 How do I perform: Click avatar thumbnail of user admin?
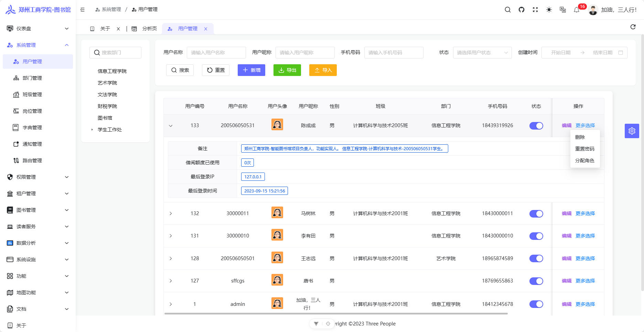(277, 303)
